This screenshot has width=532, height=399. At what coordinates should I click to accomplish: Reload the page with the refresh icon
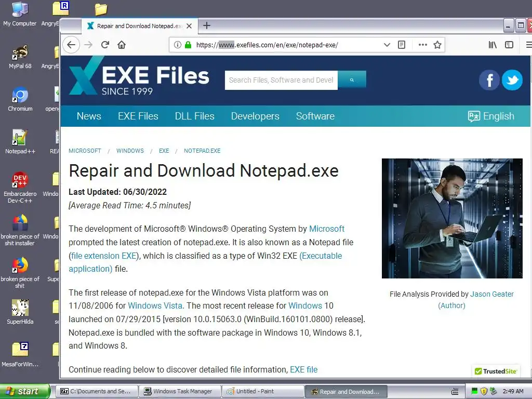(105, 45)
